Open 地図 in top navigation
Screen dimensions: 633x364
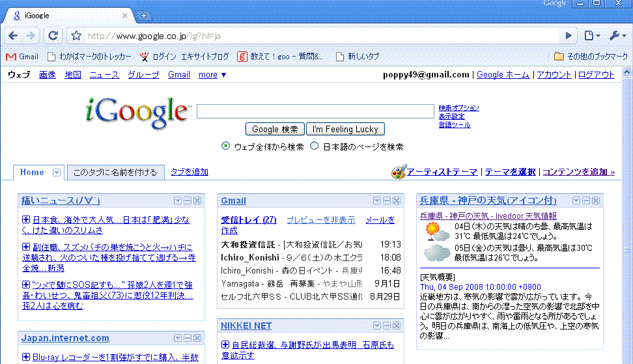point(73,75)
